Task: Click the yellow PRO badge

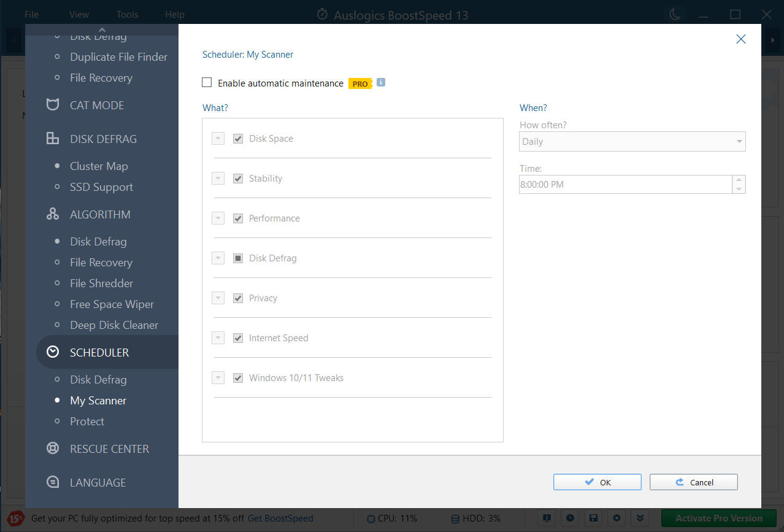Action: click(360, 83)
